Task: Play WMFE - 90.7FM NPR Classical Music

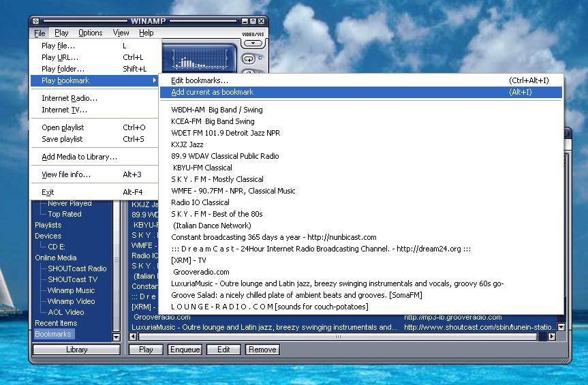Action: 360,191
